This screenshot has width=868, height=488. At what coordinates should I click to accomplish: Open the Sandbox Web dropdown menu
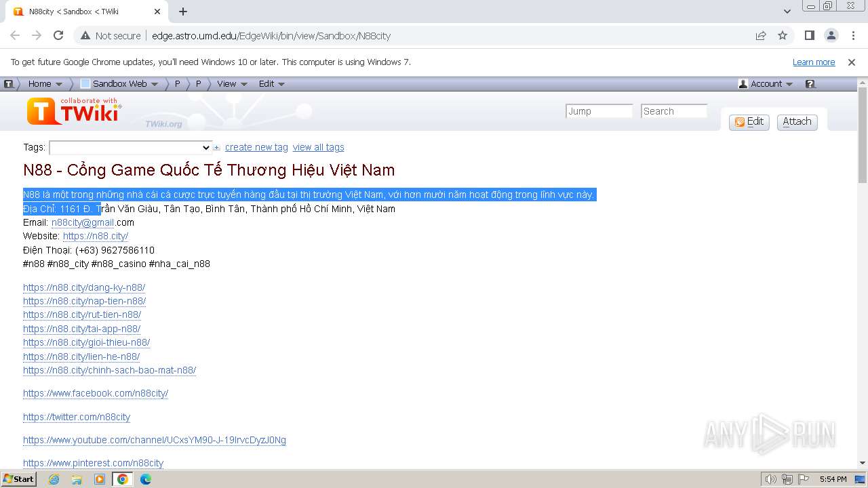click(x=119, y=84)
